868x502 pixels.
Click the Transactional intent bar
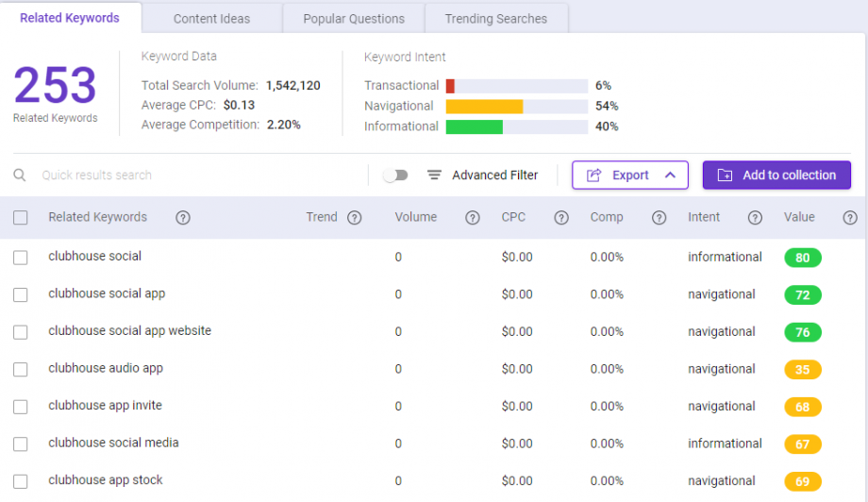tap(516, 86)
